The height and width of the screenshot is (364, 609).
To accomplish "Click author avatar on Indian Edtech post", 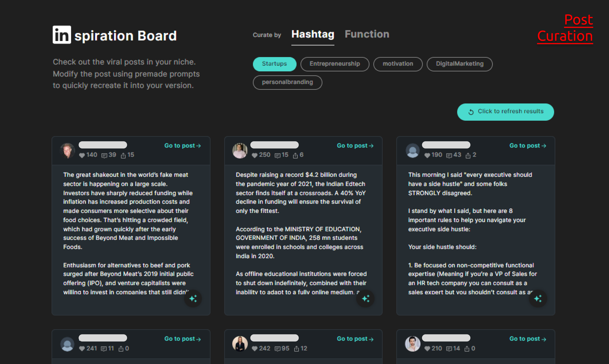I will [x=240, y=151].
